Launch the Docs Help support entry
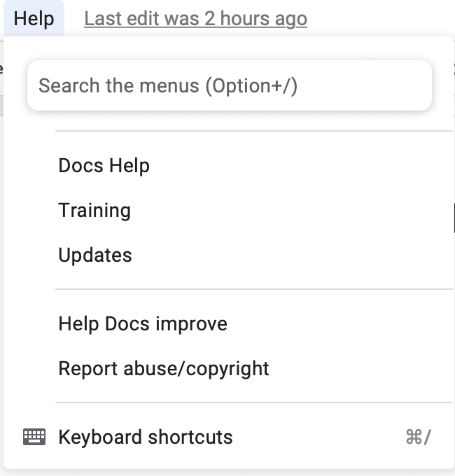Image resolution: width=455 pixels, height=476 pixels. coord(229,165)
